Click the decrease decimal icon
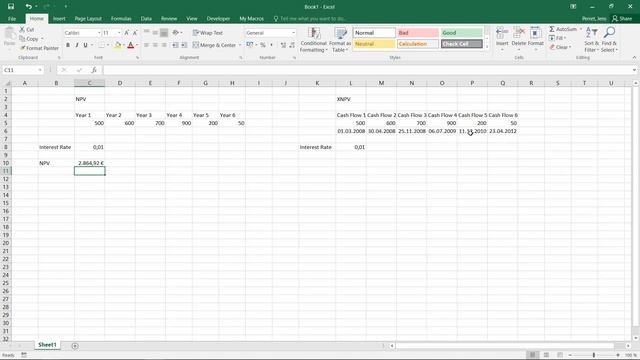640x360 pixels. (x=292, y=45)
